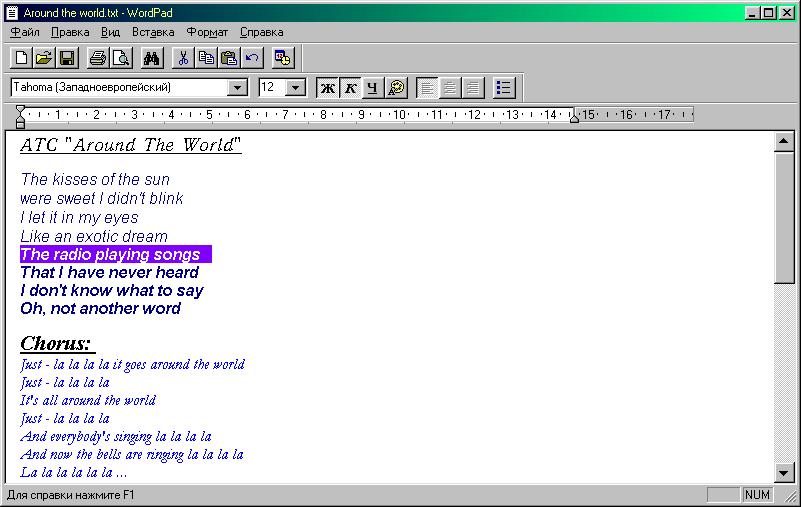Minimize the WordPad window
This screenshot has width=801, height=507.
751,13
